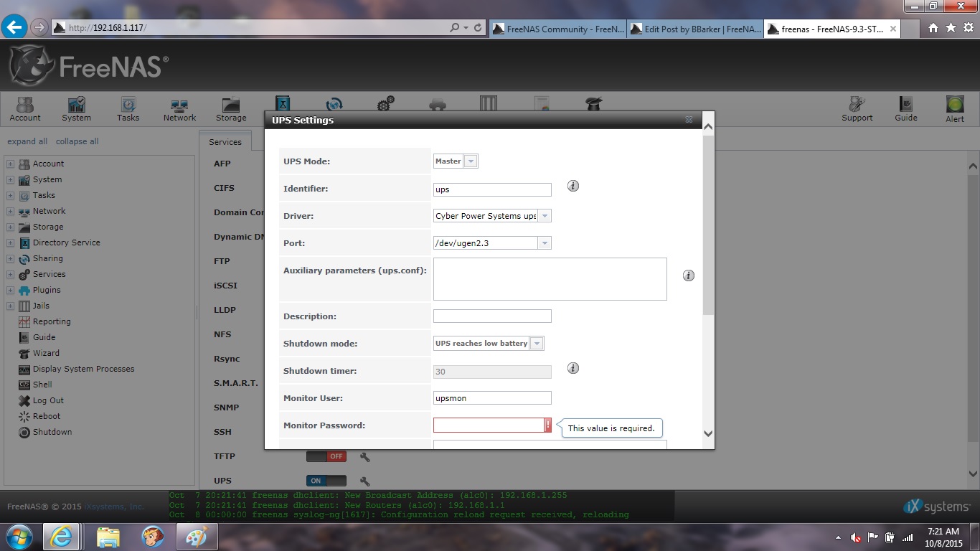Open Guide in the sidebar tree

(x=44, y=337)
